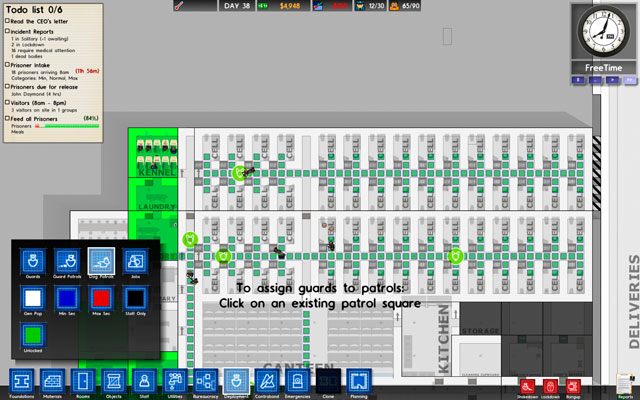Trigger the Lockdown button
This screenshot has width=640, height=400.
[x=550, y=385]
